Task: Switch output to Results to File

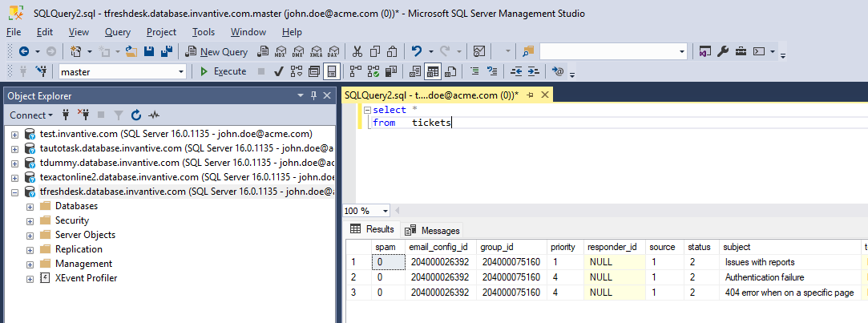Action: point(450,71)
